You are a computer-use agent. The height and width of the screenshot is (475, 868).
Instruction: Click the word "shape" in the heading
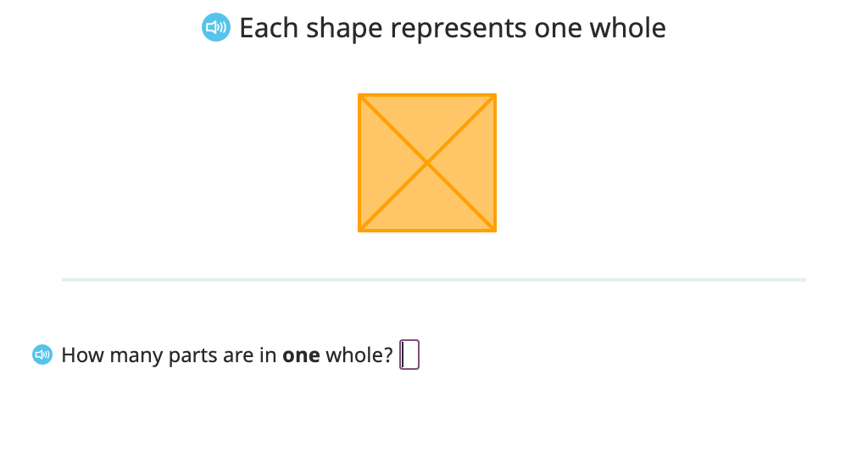click(344, 28)
